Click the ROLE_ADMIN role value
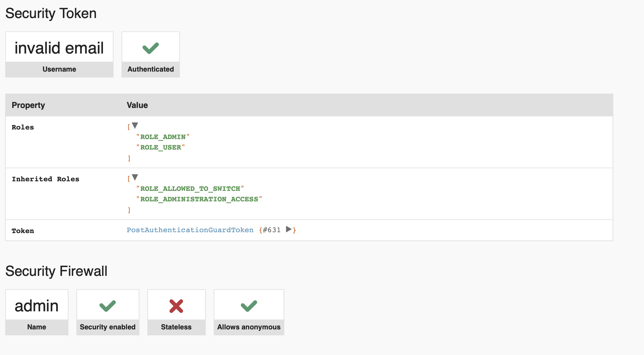 point(163,136)
